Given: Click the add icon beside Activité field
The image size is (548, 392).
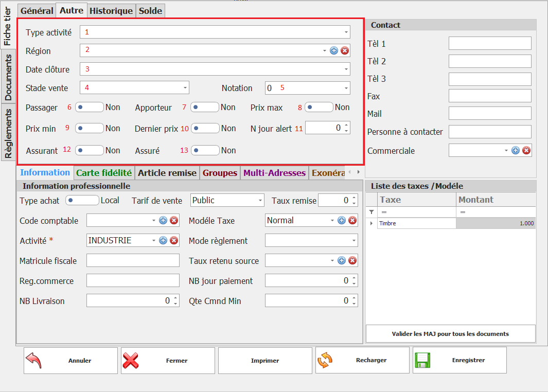Looking at the screenshot, I should coord(163,240).
